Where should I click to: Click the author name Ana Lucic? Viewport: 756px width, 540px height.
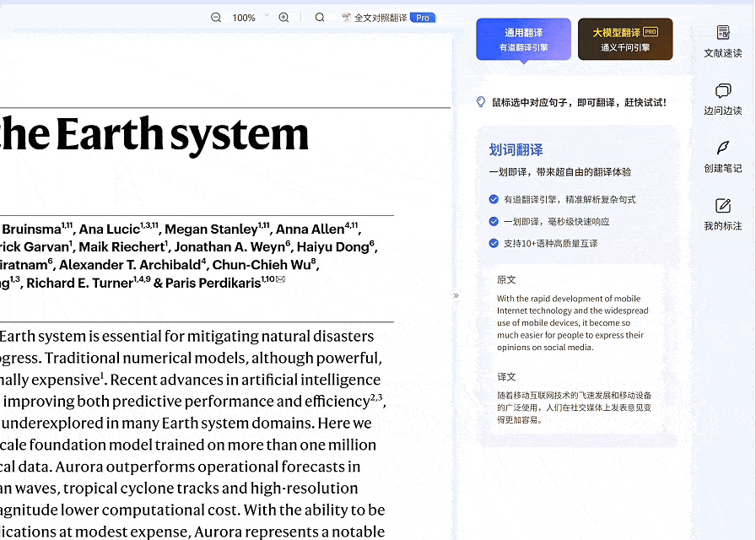[x=110, y=229]
